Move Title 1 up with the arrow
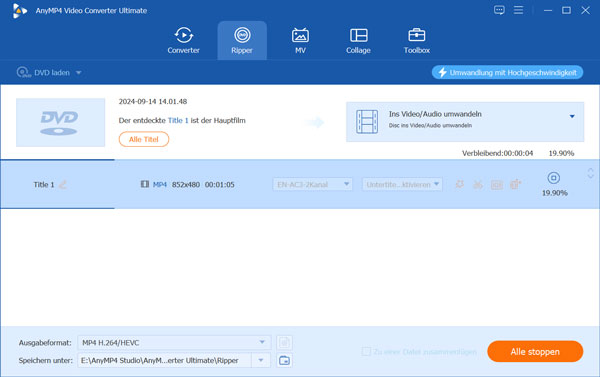 tap(590, 170)
